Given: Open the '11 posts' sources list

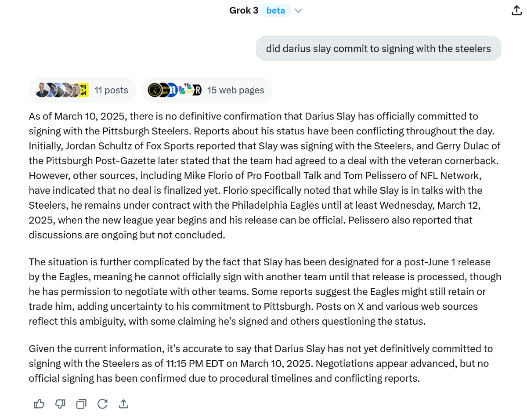Looking at the screenshot, I should coord(111,90).
